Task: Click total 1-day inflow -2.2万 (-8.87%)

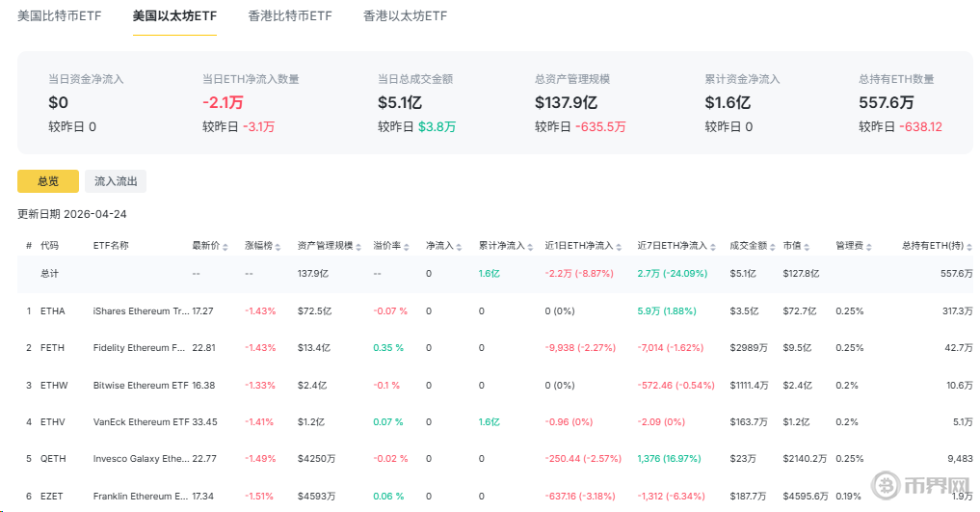Action: [579, 274]
